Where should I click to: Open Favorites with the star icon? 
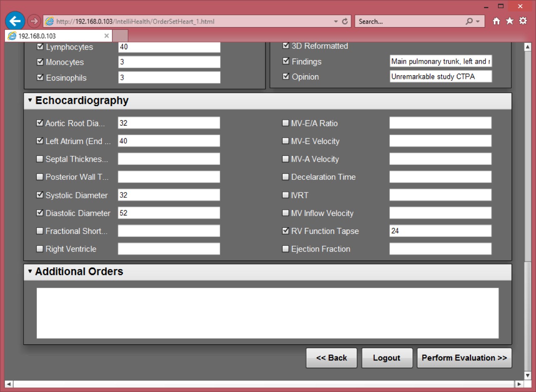(x=509, y=21)
